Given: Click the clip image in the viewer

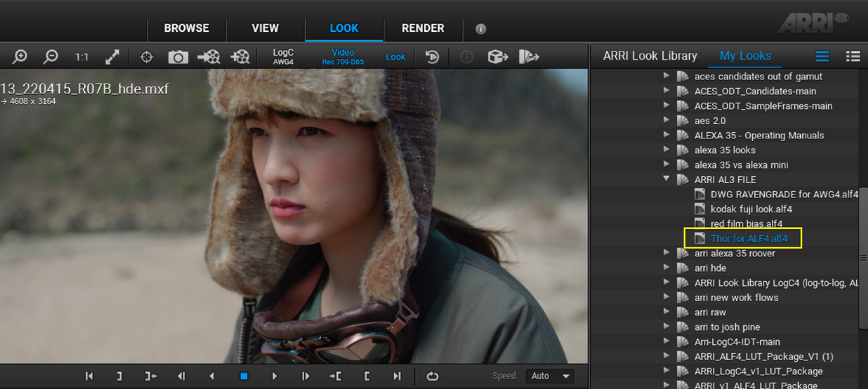Looking at the screenshot, I should pos(294,216).
